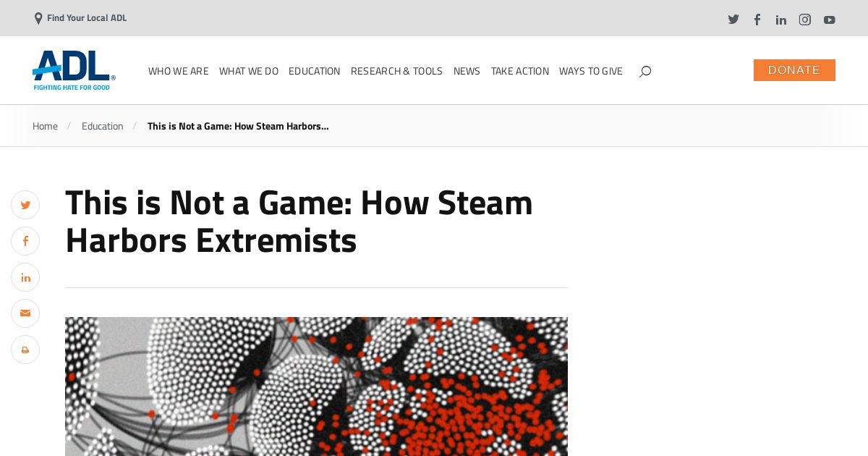Click current page breadcrumb title

click(x=238, y=126)
